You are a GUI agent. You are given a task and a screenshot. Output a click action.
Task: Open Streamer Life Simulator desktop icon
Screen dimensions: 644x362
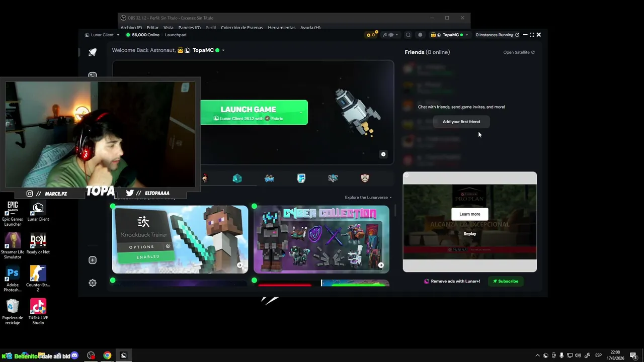pos(13,246)
